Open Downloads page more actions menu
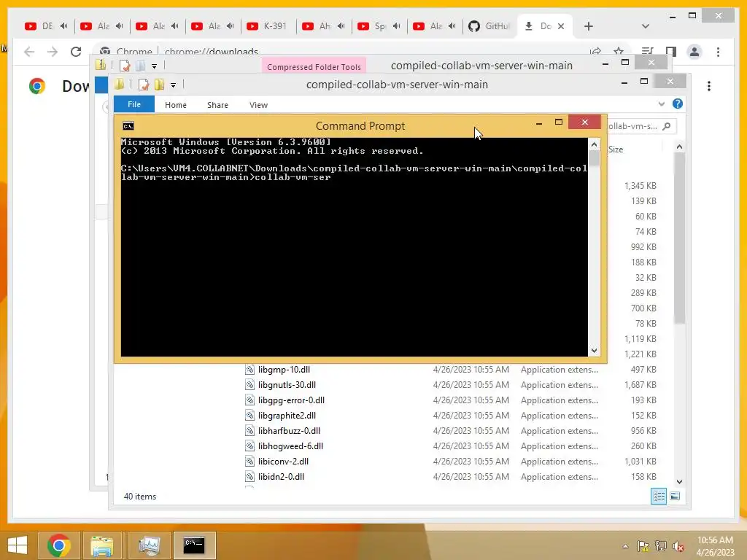This screenshot has width=747, height=560. click(x=709, y=86)
